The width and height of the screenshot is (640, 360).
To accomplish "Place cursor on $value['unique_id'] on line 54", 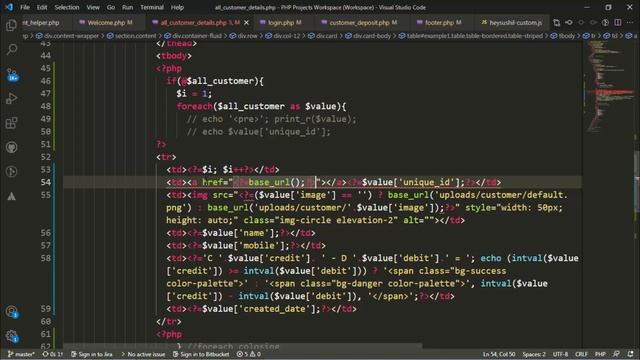I will (413, 182).
